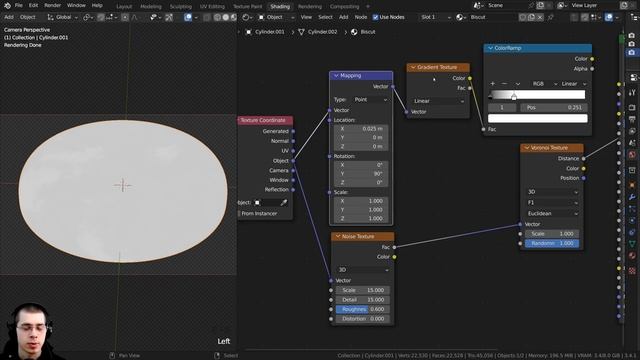640x360 pixels.
Task: Click the Blender logo icon
Action: 7,6
